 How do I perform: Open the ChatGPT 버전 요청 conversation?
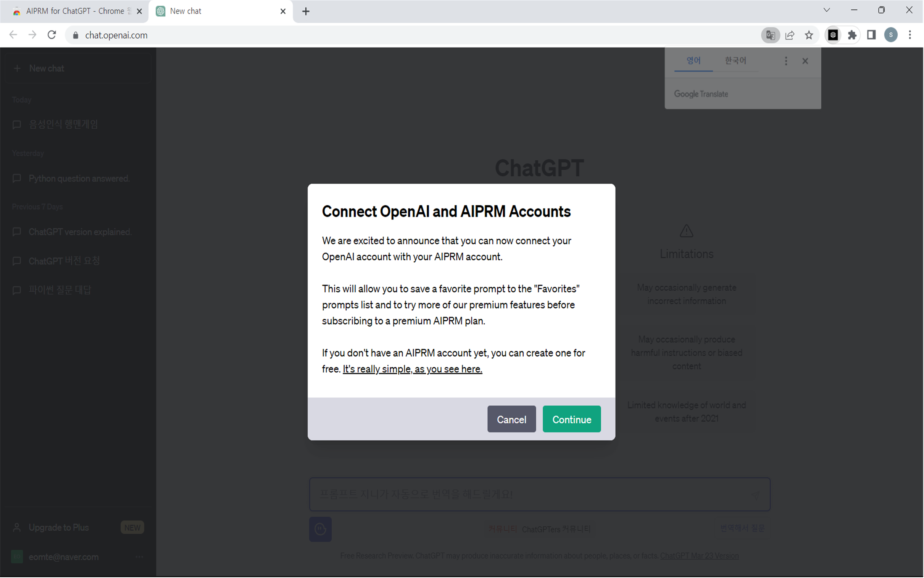(x=78, y=261)
